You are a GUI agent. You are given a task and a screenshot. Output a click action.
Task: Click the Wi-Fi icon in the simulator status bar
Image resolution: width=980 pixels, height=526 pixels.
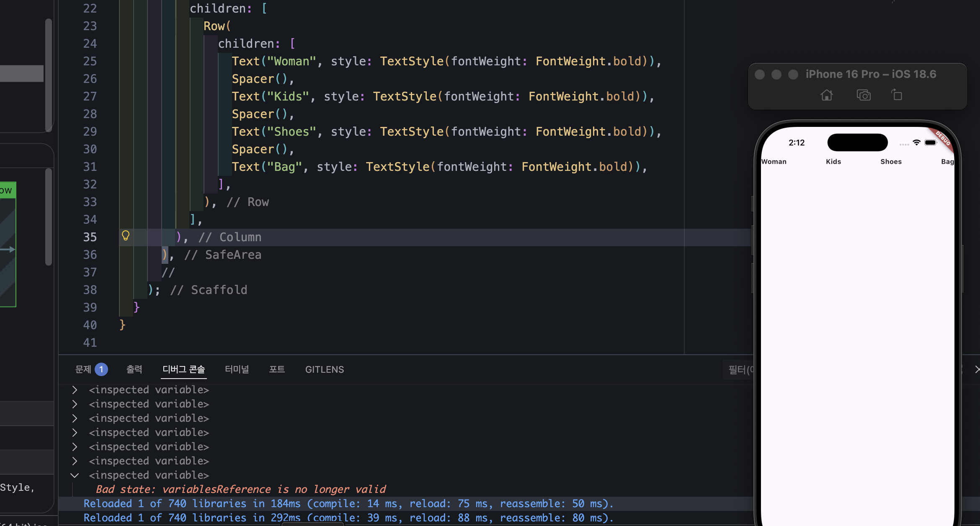pyautogui.click(x=916, y=143)
